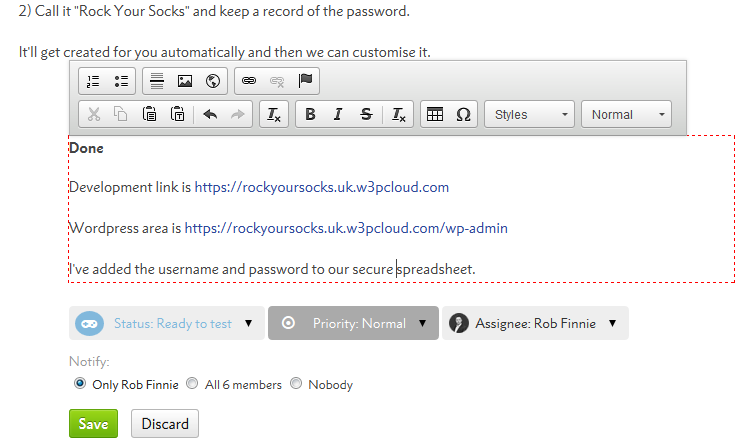Expand the Status: Ready to test dropdown
Screen dimensions: 748x442
[x=167, y=323]
